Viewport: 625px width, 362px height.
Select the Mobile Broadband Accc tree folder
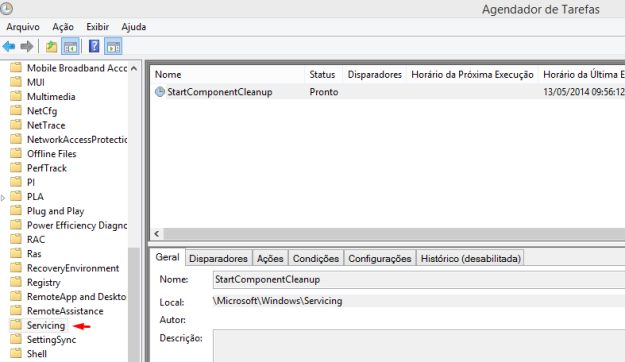[77, 68]
